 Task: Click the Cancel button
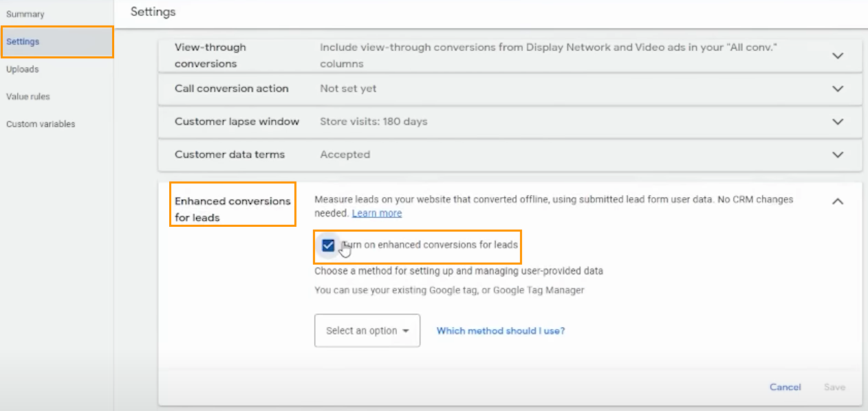click(x=785, y=387)
